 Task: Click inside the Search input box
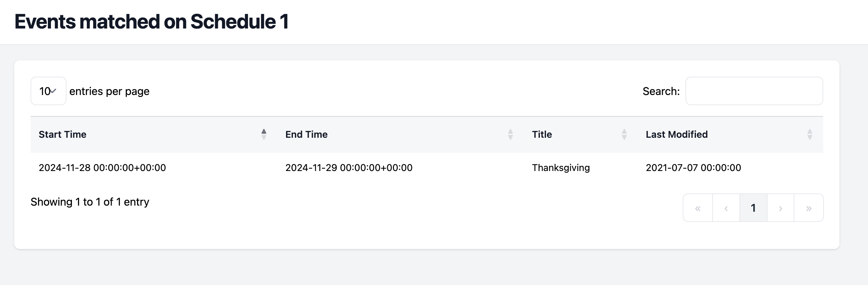tap(754, 91)
